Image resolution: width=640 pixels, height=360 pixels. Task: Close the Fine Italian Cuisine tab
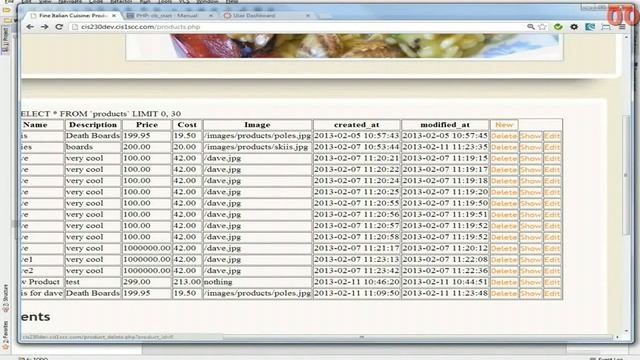[x=114, y=16]
